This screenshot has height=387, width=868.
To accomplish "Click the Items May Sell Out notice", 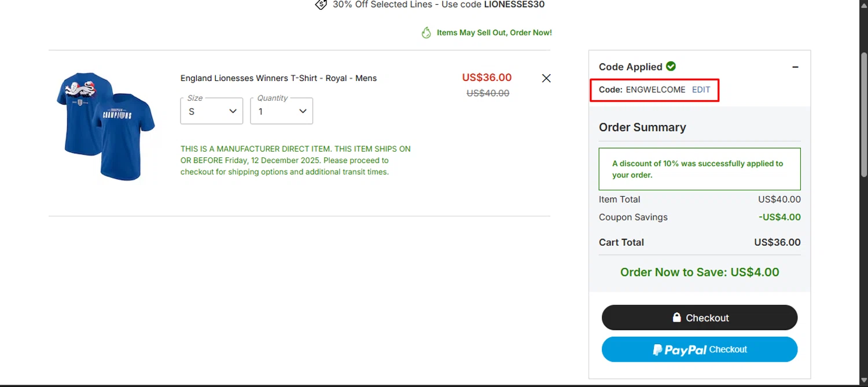I will coord(494,33).
